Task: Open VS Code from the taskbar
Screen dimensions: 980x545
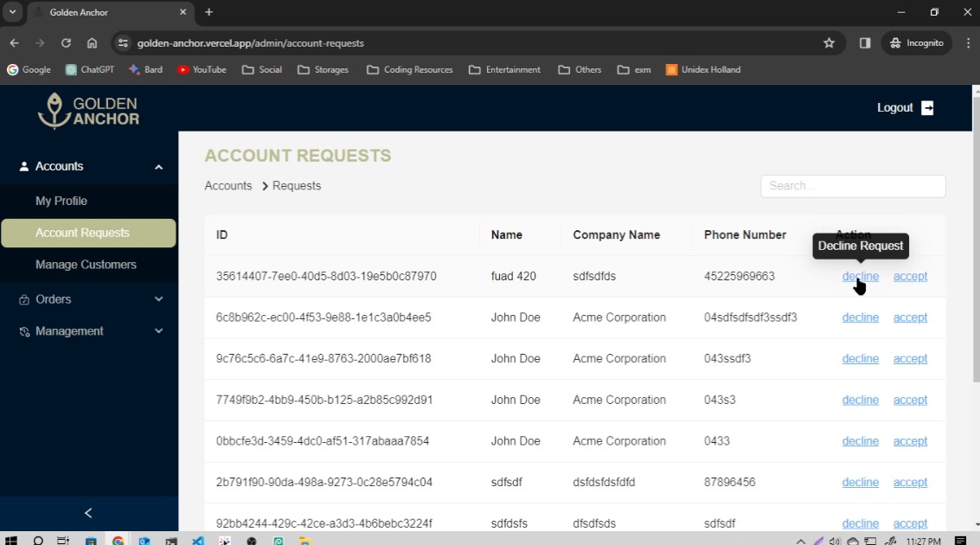Action: [x=198, y=540]
